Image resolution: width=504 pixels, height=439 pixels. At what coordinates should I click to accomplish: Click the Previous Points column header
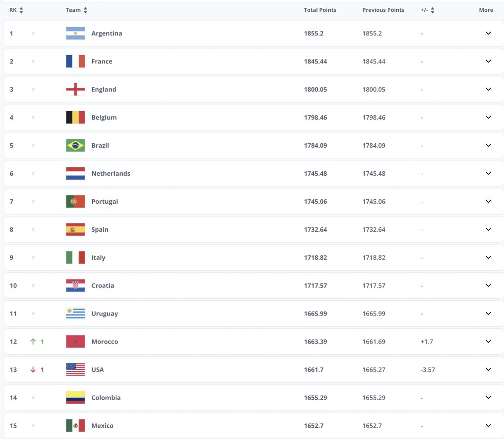pos(383,10)
